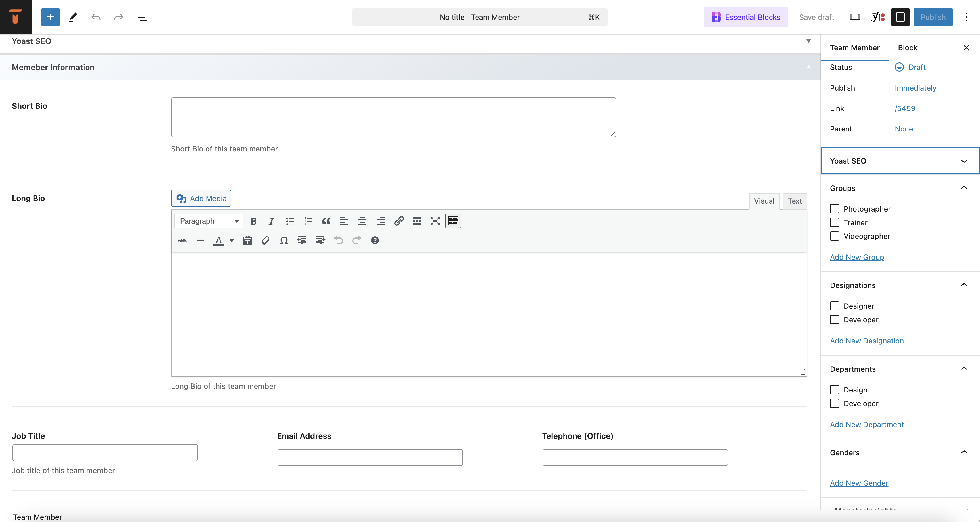Click Add Media button

201,198
